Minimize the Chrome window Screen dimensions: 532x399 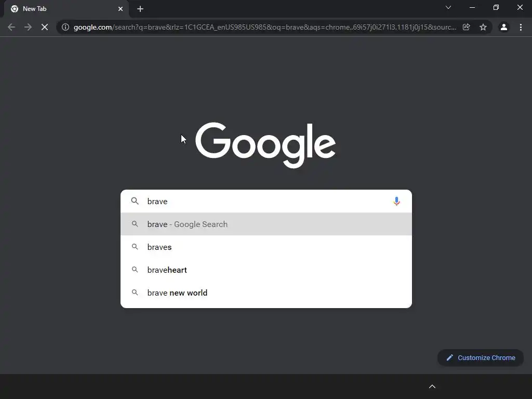(472, 7)
